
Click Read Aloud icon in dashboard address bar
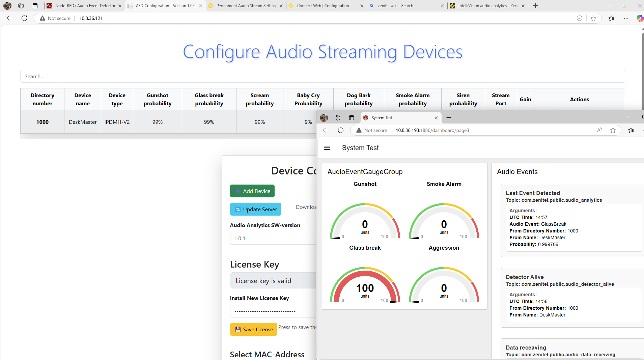pyautogui.click(x=599, y=130)
